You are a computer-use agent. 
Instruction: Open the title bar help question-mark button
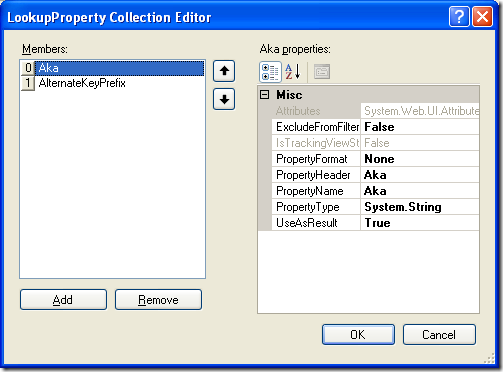click(459, 17)
